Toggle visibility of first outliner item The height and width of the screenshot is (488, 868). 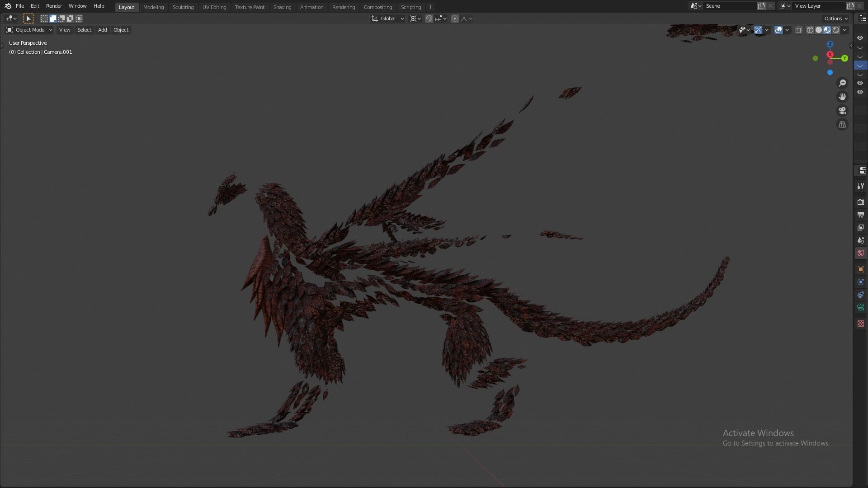coord(860,38)
